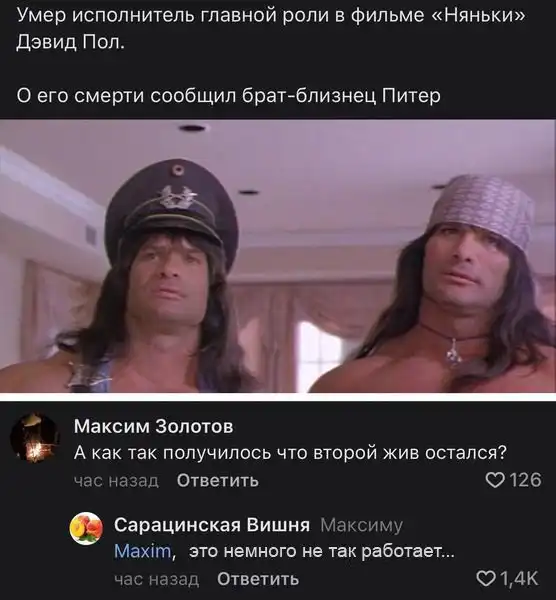Click the first comment's час назад timestamp
The width and height of the screenshot is (556, 600).
tap(116, 481)
